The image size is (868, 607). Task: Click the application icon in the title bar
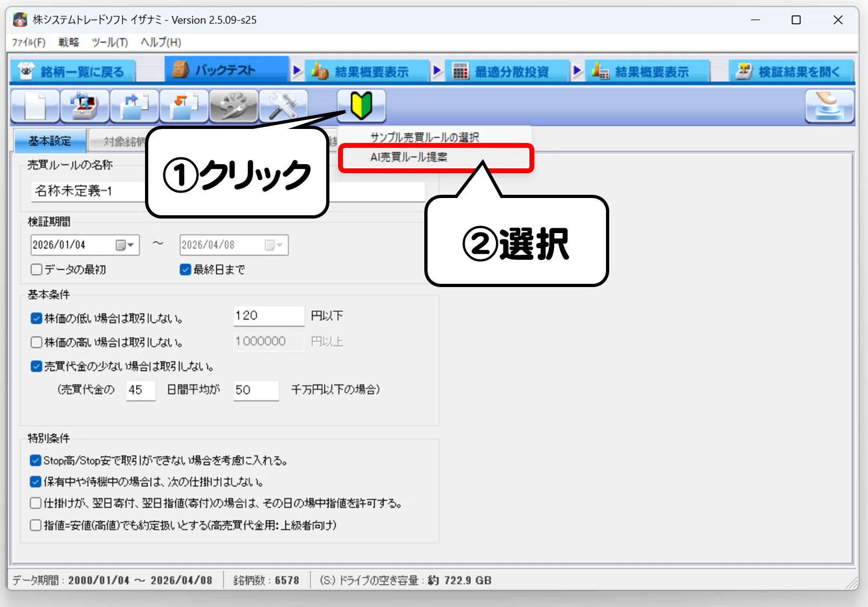point(20,20)
